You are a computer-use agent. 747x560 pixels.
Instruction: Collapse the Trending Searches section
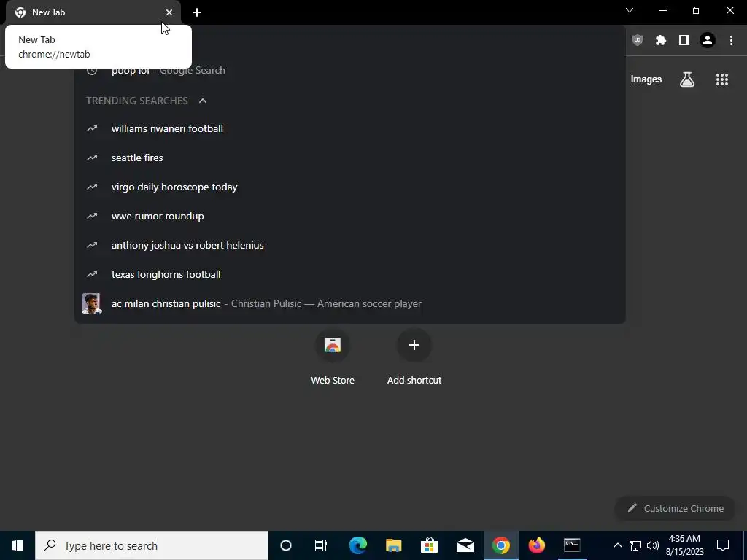tap(203, 101)
